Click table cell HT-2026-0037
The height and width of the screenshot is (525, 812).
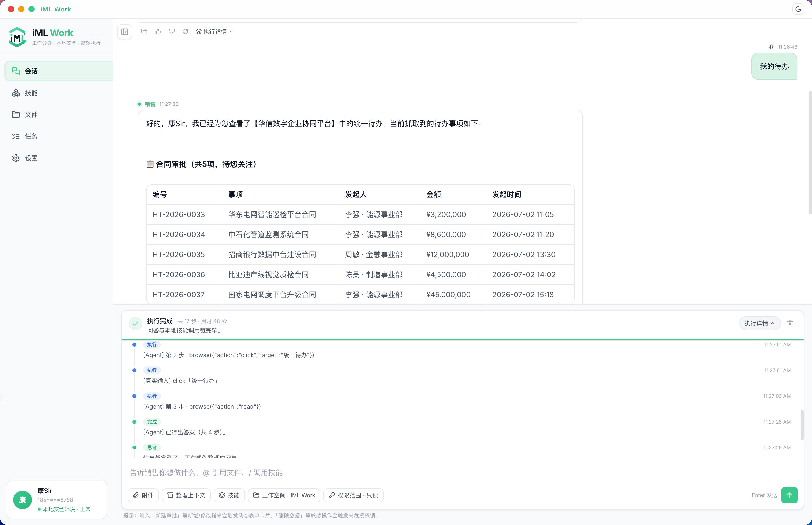(x=184, y=295)
